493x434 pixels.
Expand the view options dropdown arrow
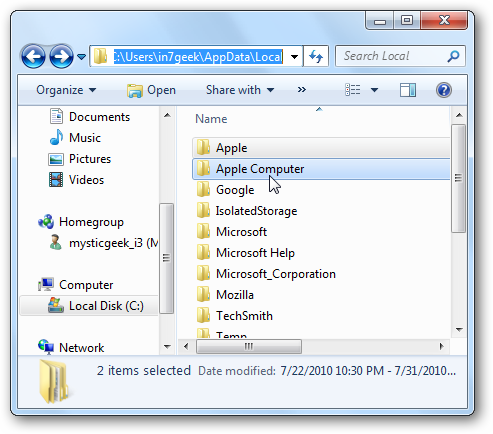click(x=374, y=90)
